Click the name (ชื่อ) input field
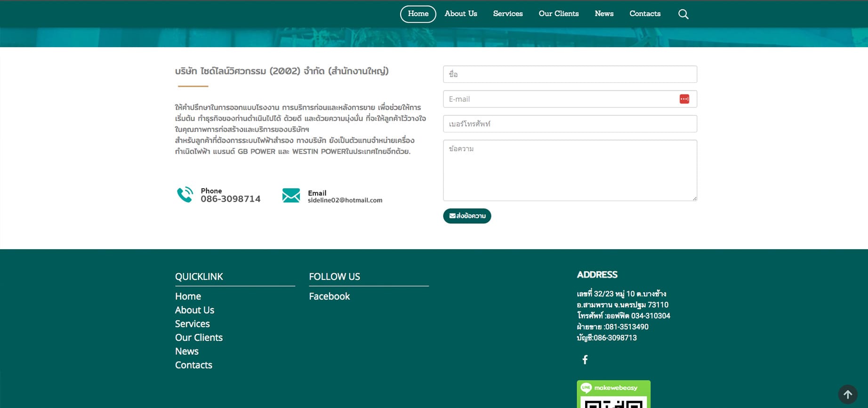868x408 pixels. [570, 74]
